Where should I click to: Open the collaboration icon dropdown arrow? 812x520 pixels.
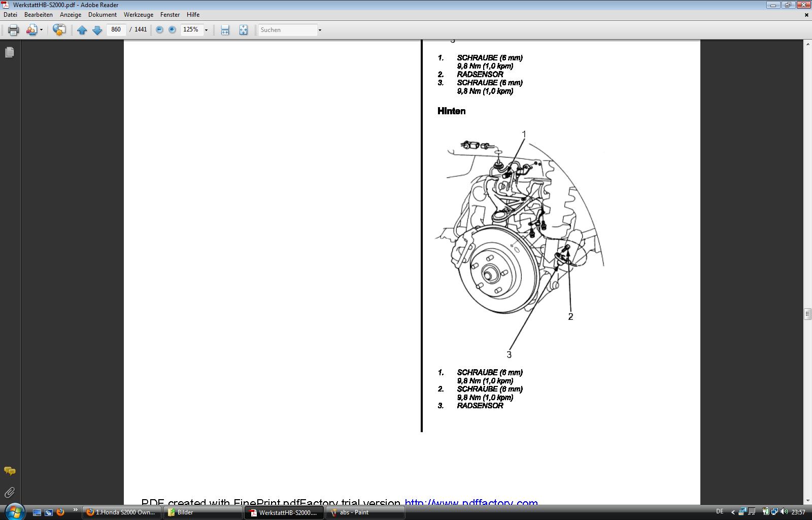click(x=41, y=30)
